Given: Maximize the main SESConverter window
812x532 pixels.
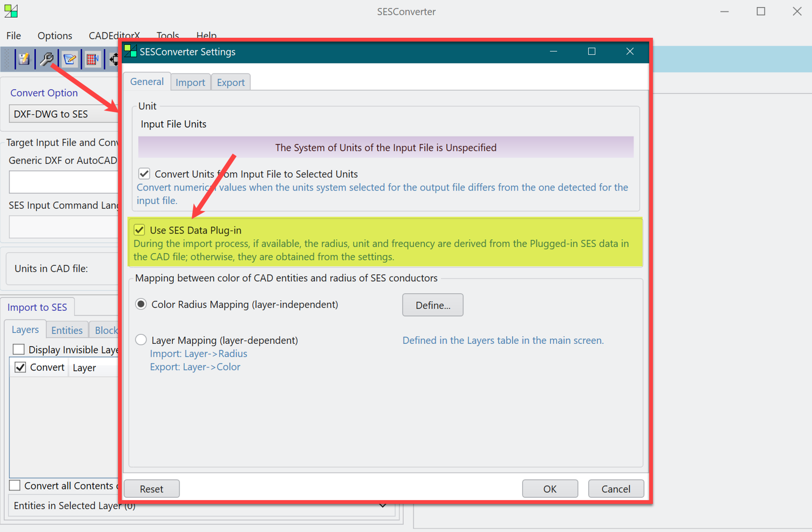Looking at the screenshot, I should (x=761, y=11).
